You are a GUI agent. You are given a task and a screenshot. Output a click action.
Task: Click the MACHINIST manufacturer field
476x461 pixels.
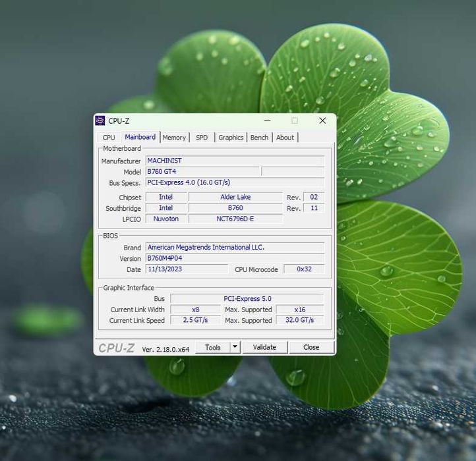point(235,161)
